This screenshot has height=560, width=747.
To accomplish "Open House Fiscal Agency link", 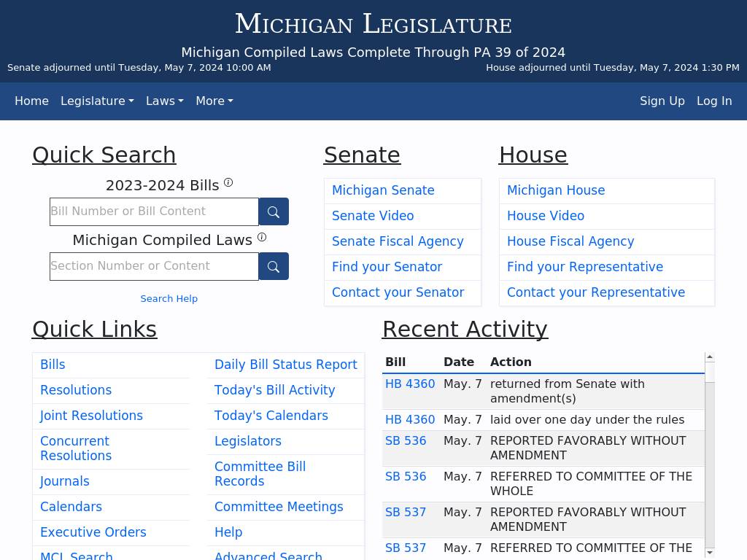I will coord(570,241).
